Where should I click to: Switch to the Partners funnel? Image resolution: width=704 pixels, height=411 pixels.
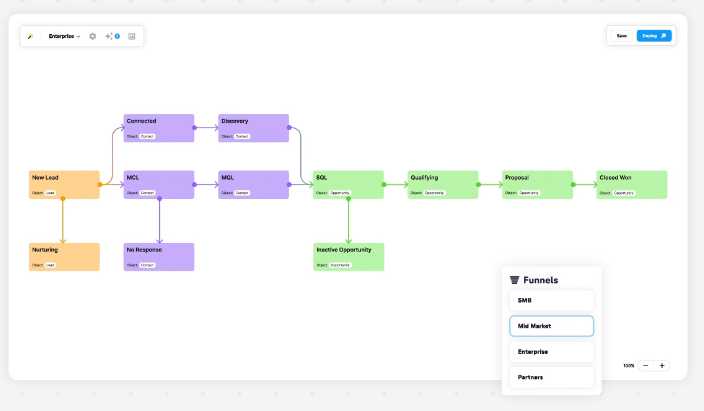[551, 377]
